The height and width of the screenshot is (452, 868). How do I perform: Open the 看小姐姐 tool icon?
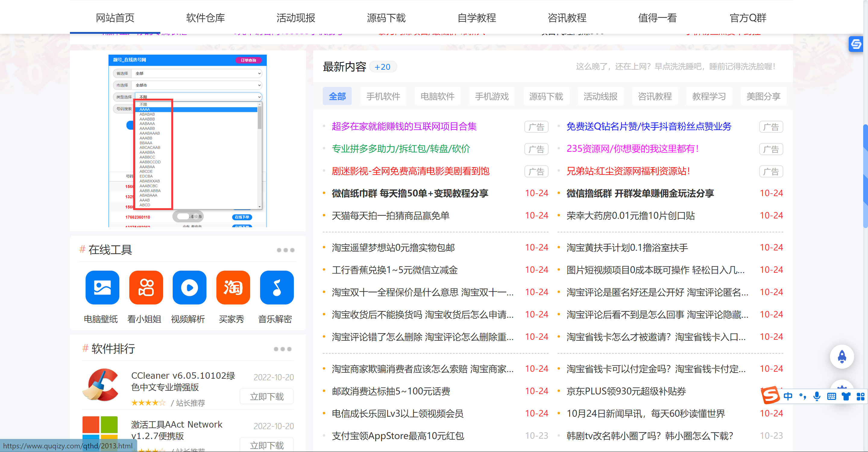146,287
